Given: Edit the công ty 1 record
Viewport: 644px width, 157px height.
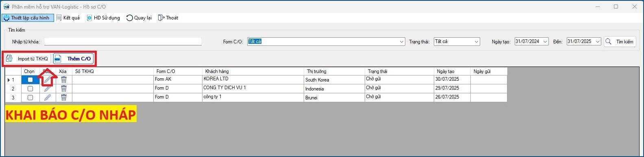Looking at the screenshot, I should click(48, 97).
